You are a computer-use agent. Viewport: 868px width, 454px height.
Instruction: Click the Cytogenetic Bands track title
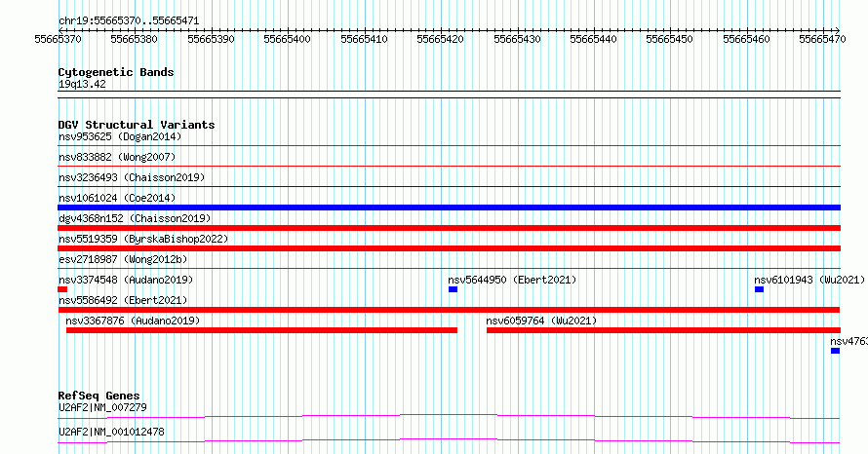tap(116, 72)
